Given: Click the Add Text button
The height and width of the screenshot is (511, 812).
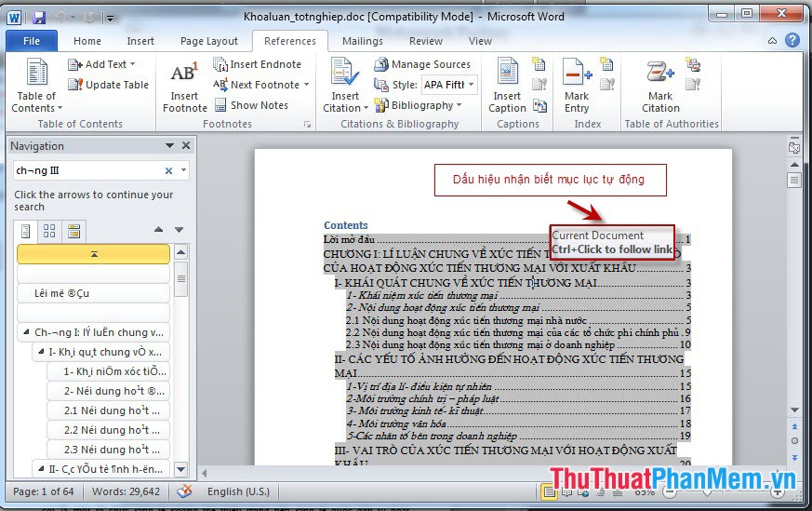Looking at the screenshot, I should (101, 64).
